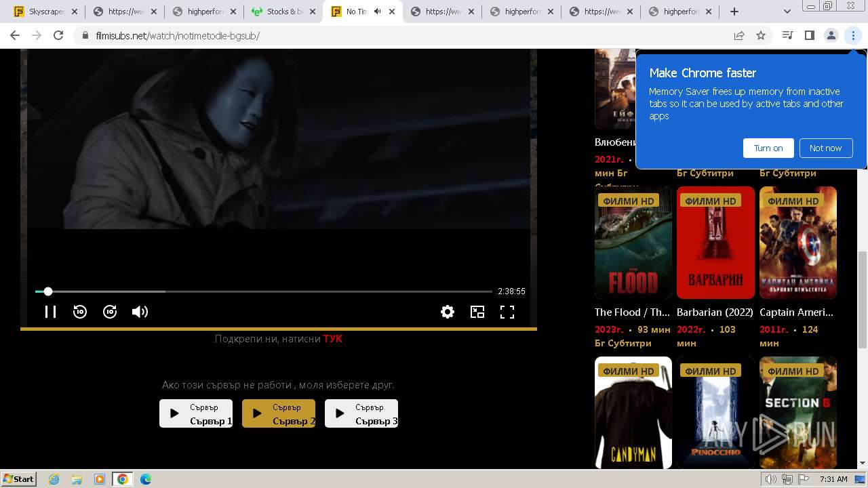Switch to last highperfor tab
This screenshot has height=488, width=868.
[680, 12]
